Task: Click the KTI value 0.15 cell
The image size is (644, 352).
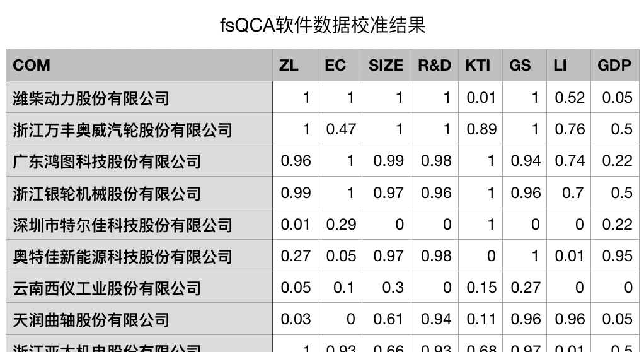Action: pyautogui.click(x=481, y=287)
